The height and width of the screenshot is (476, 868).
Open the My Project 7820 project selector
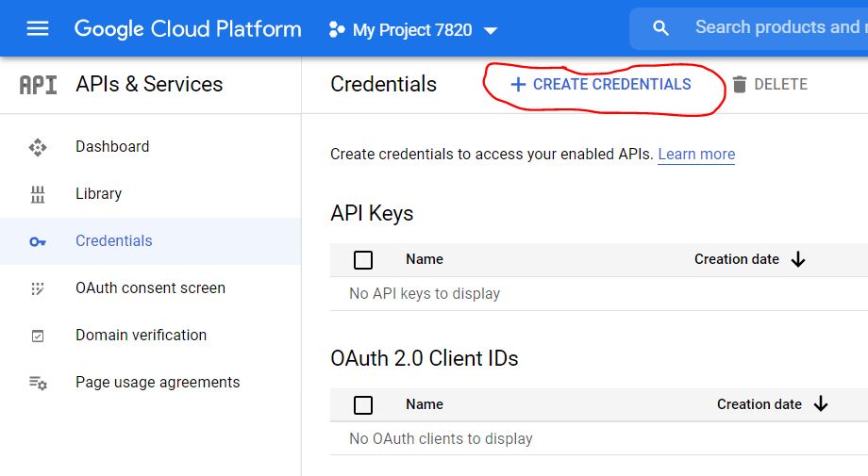tap(413, 30)
